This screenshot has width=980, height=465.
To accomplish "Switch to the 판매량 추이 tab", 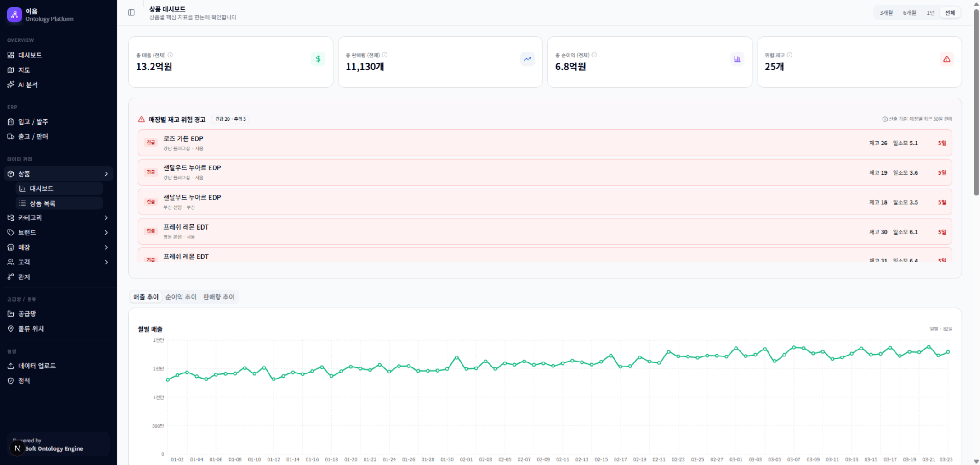I will [x=219, y=297].
